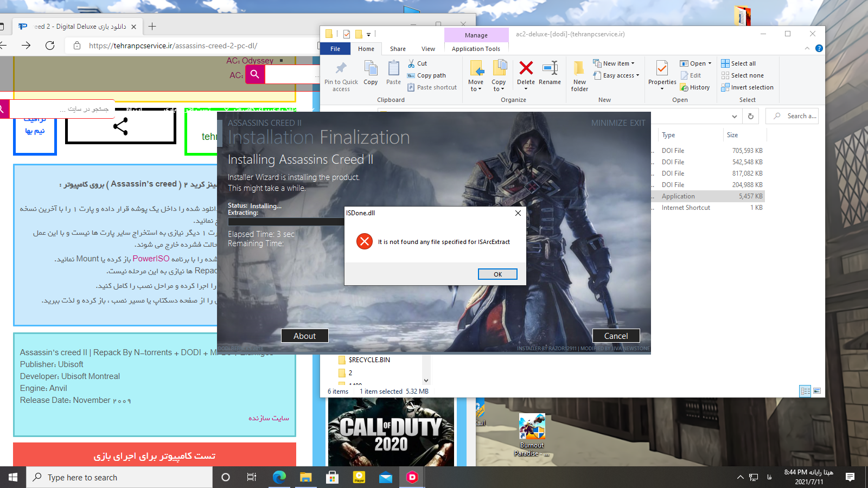Switch to large icons view in status bar

pyautogui.click(x=817, y=391)
